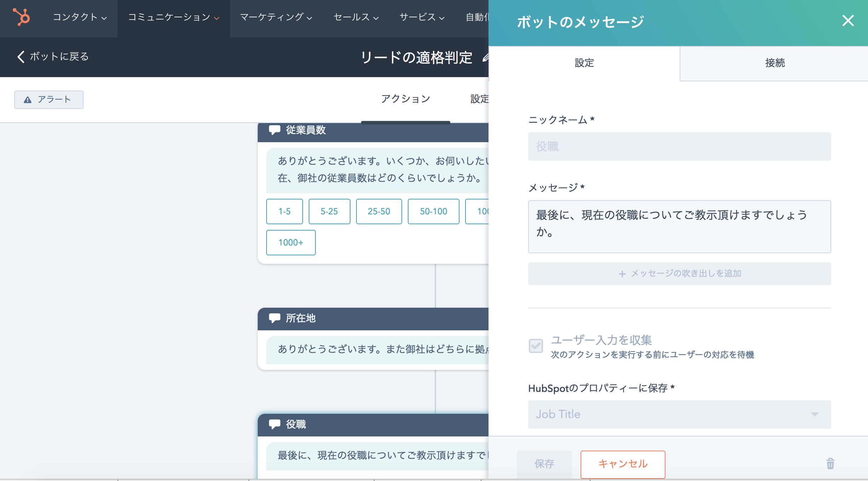The height and width of the screenshot is (481, 868).
Task: Open the Job Title property dropdown
Action: [x=679, y=415]
